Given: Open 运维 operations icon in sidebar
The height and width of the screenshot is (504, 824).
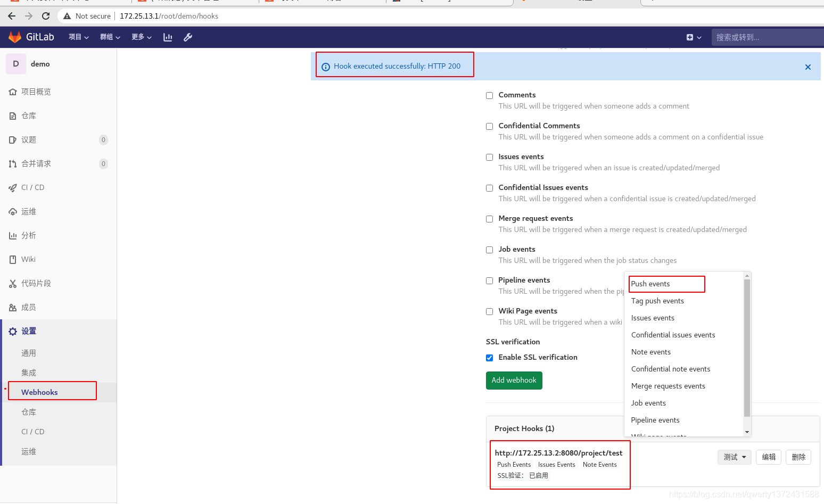Looking at the screenshot, I should (x=13, y=212).
